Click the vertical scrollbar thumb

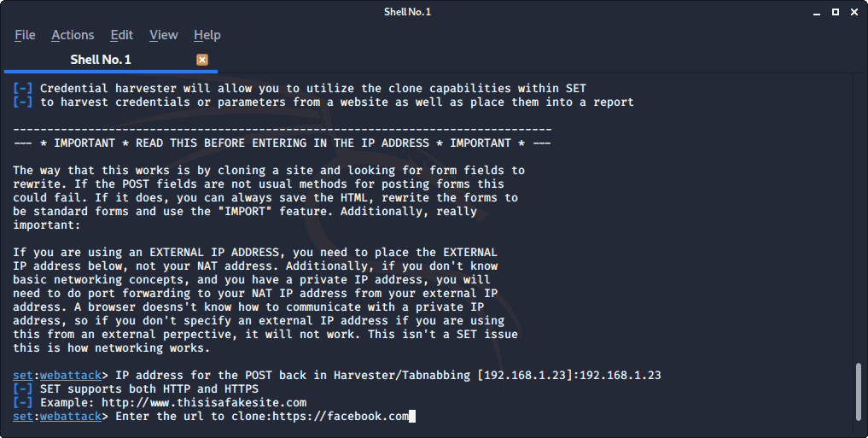(x=859, y=390)
